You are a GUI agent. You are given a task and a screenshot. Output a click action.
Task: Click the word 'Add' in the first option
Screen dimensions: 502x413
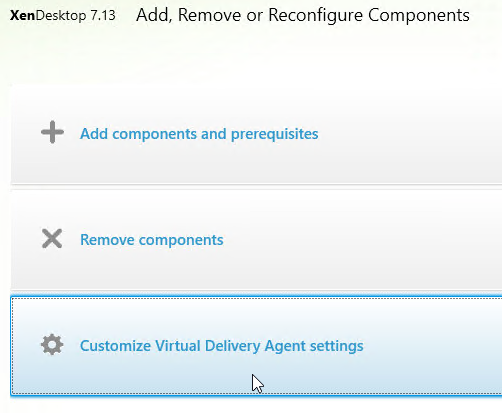pos(94,134)
